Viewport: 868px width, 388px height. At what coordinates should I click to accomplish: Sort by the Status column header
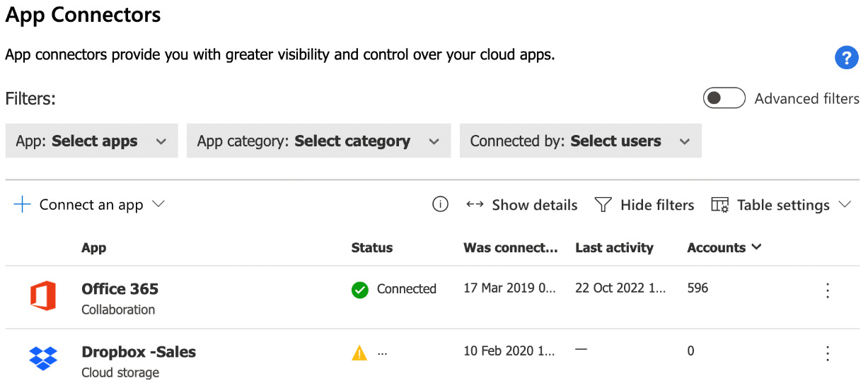[372, 248]
